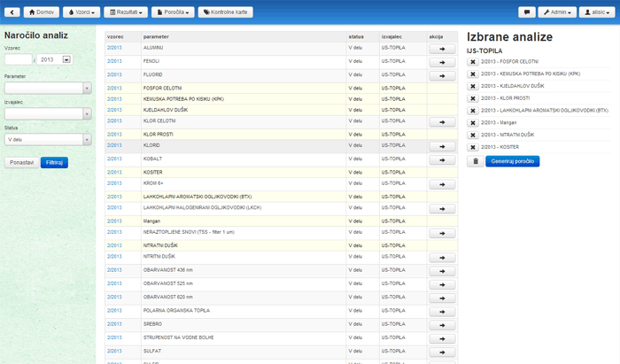Add KLORID analysis with its arrow button
620x364 pixels.
pos(442,147)
